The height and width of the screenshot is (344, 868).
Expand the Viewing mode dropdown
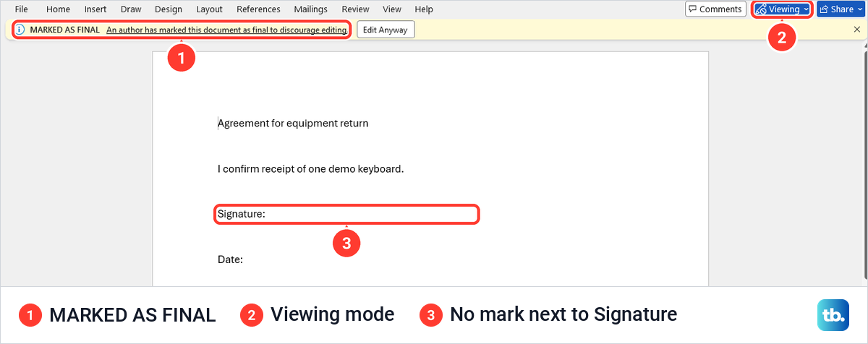coord(782,9)
